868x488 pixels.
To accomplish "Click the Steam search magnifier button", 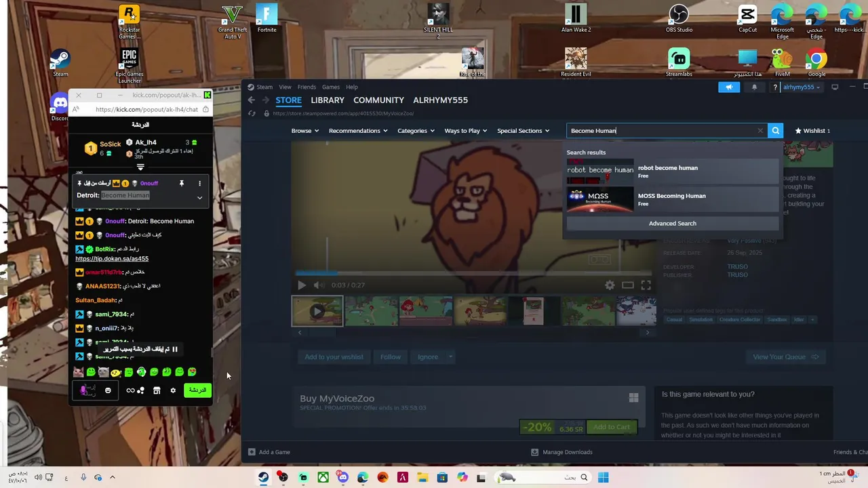I will coord(775,131).
